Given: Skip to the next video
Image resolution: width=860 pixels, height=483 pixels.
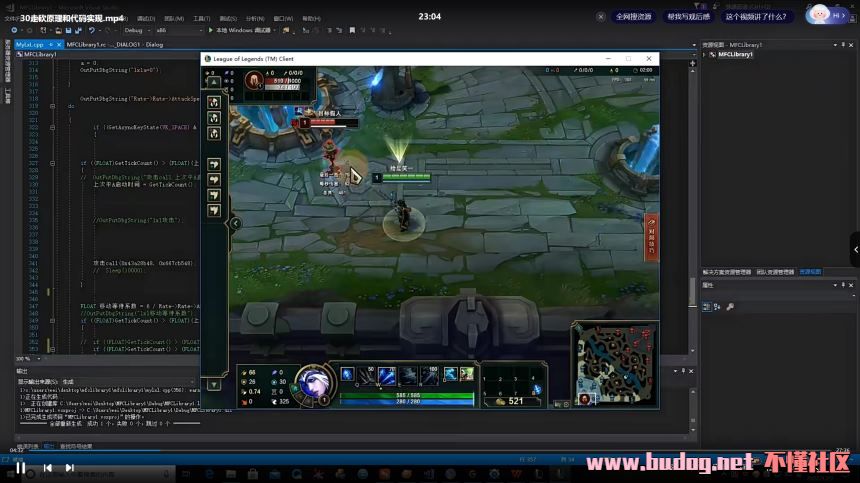Looking at the screenshot, I should [70, 468].
